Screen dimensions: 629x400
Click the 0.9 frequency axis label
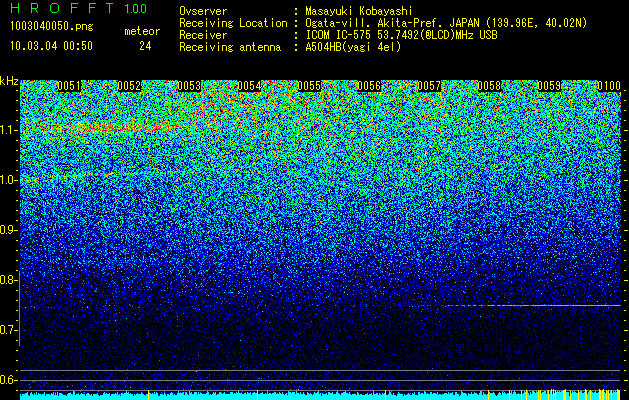[8, 230]
